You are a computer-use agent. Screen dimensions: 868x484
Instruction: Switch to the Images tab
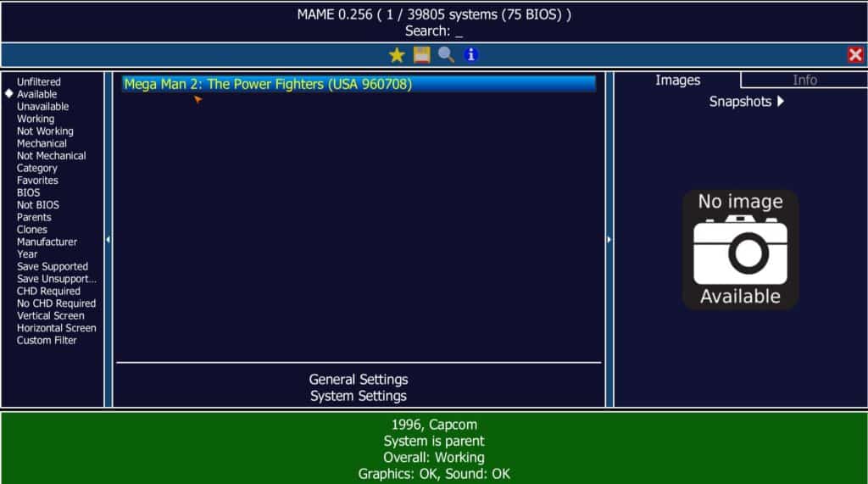(677, 81)
